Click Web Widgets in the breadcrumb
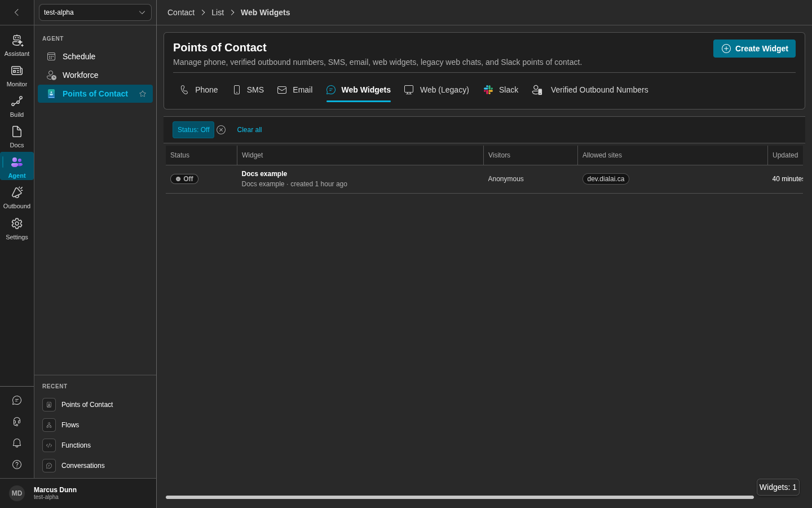This screenshot has width=812, height=508. tap(265, 12)
